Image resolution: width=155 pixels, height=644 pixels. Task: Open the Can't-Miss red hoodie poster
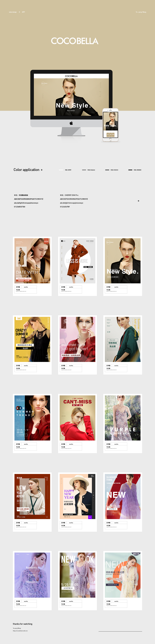point(78,418)
